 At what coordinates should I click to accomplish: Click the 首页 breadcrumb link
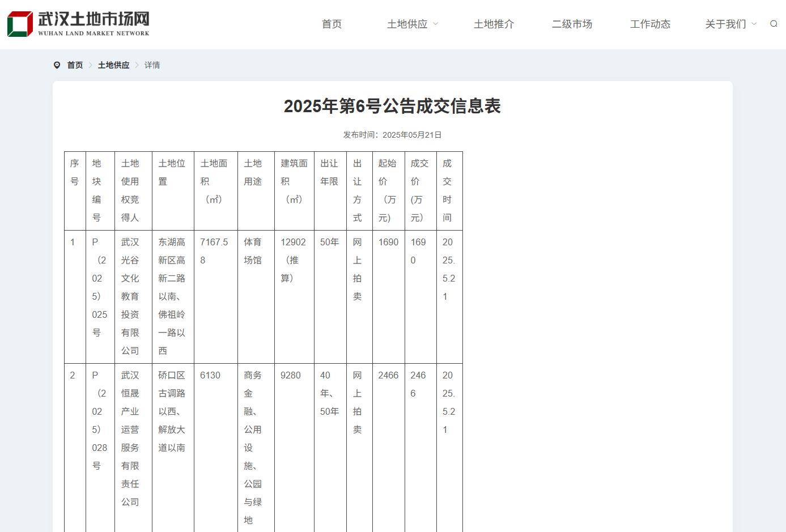75,65
